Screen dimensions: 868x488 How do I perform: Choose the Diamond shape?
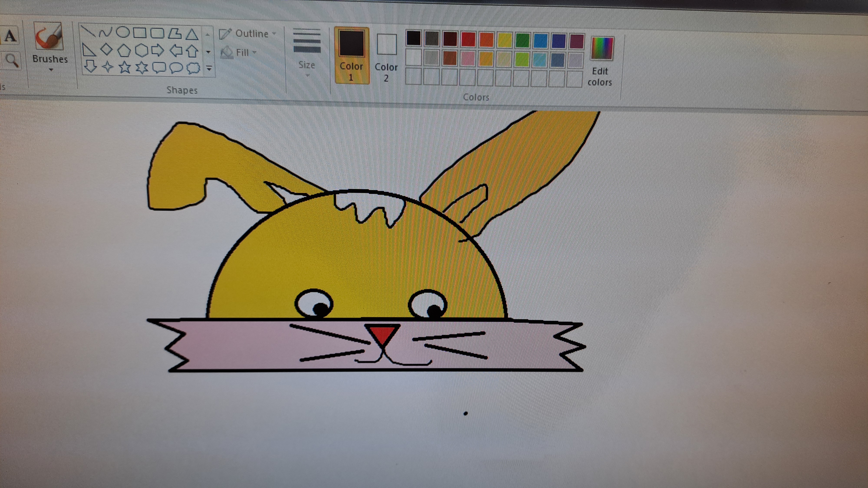pos(107,50)
